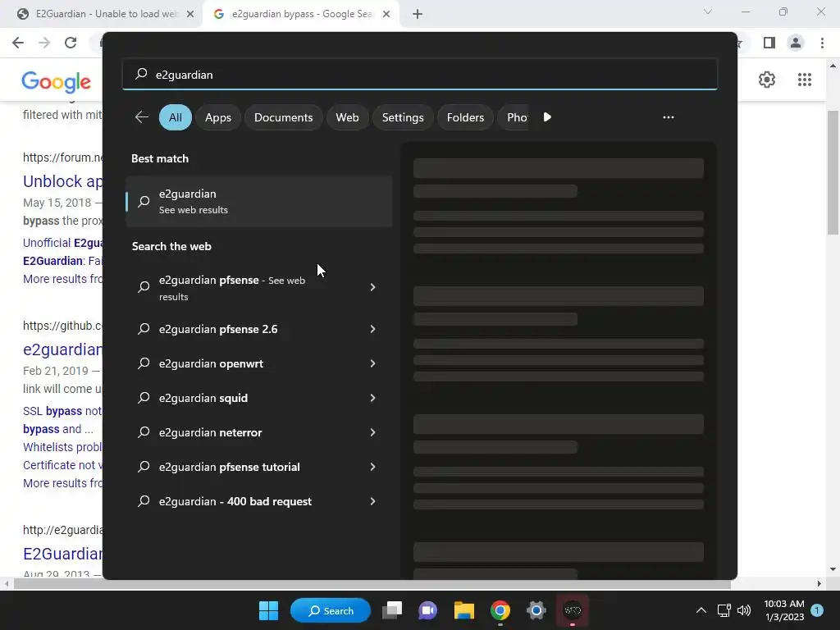
Task: Open Google quick settings gear
Action: pyautogui.click(x=767, y=80)
